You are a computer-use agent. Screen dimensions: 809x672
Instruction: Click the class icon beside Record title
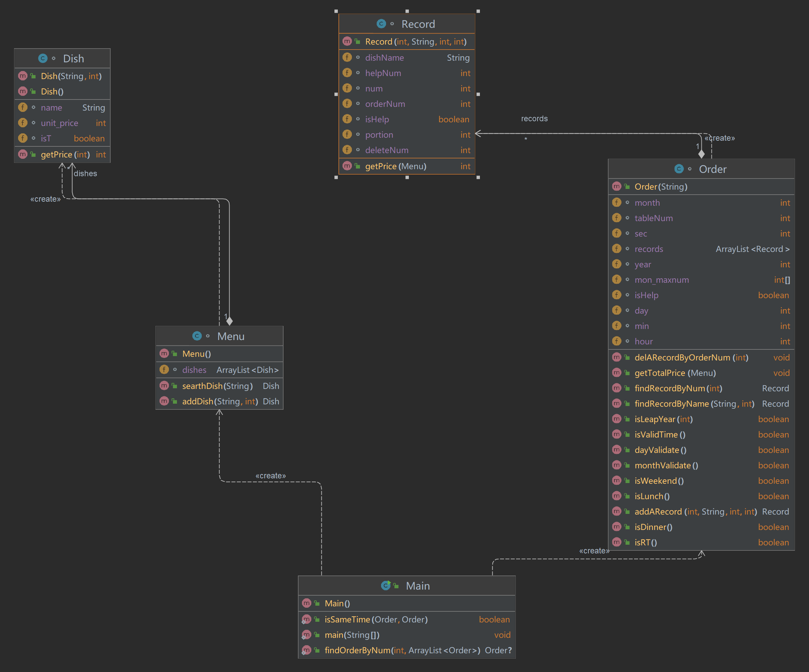(381, 24)
